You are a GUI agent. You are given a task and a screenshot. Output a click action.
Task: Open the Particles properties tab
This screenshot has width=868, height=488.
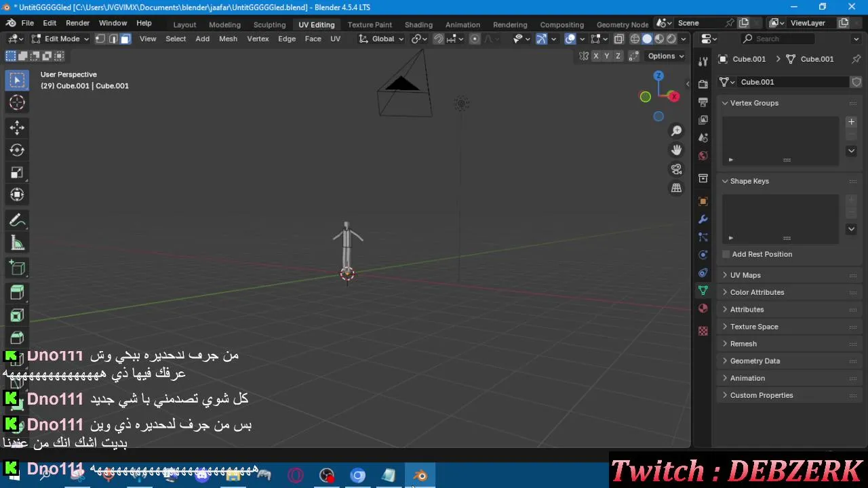pos(703,237)
